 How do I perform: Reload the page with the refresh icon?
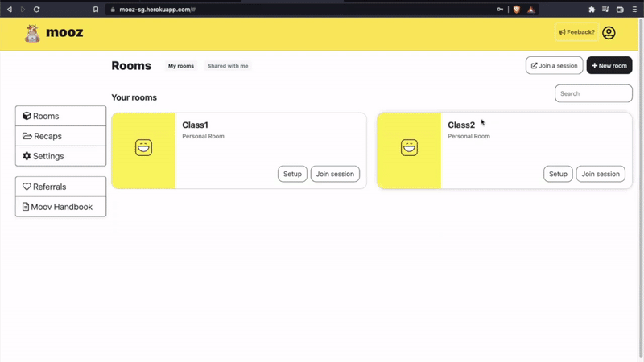click(x=36, y=10)
